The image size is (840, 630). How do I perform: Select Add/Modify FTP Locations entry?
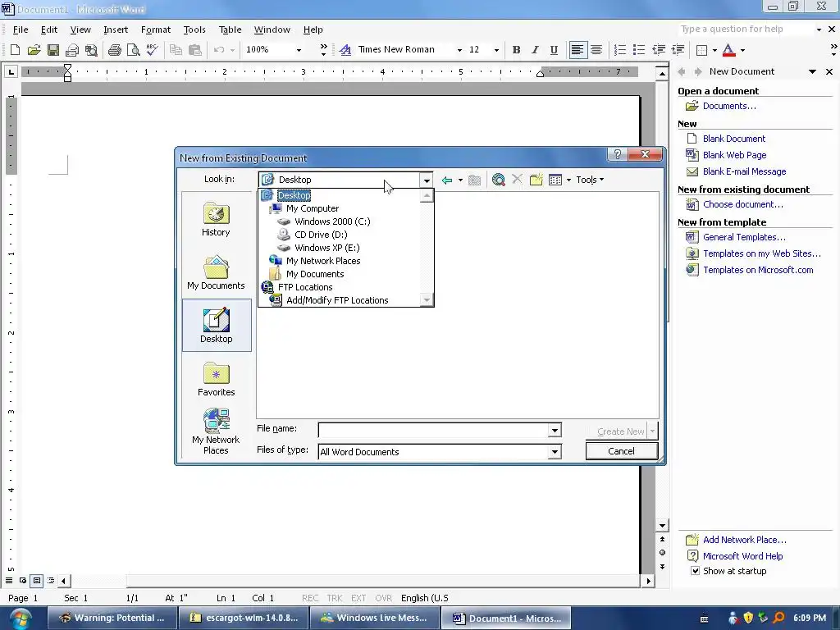337,300
